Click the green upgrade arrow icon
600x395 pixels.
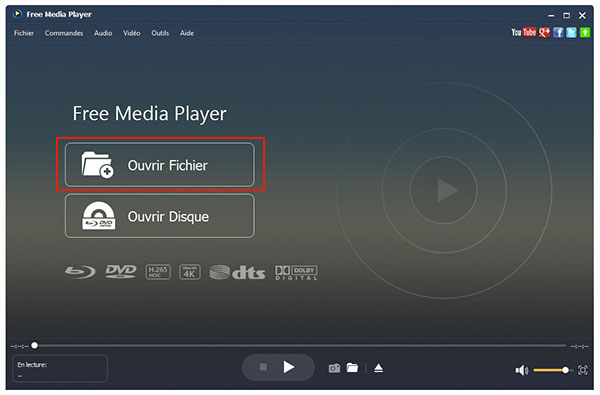pos(585,33)
